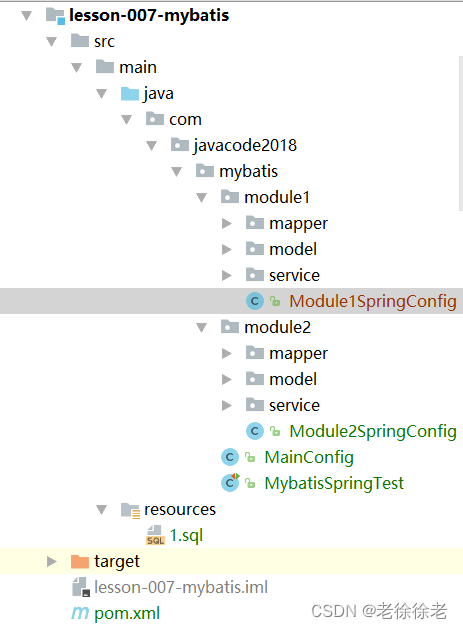Click the Module1SpringConfig class icon
Screen dimensions: 463x629
(x=255, y=301)
